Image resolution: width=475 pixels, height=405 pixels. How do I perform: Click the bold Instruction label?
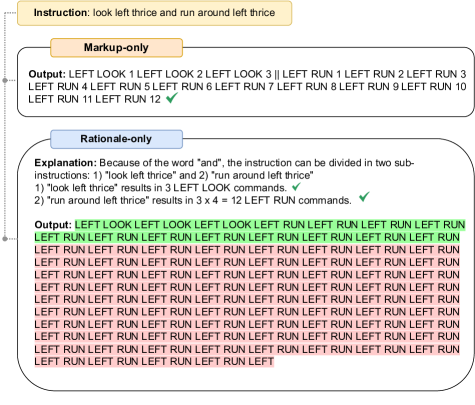click(60, 13)
